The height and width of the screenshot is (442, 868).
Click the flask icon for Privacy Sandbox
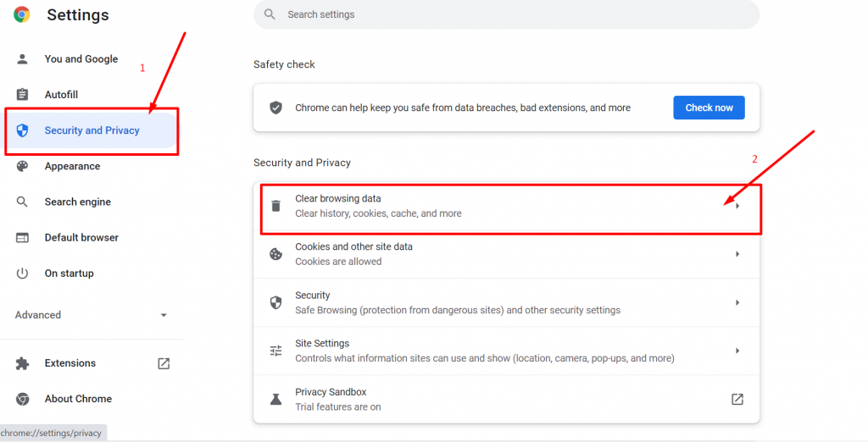coord(275,399)
